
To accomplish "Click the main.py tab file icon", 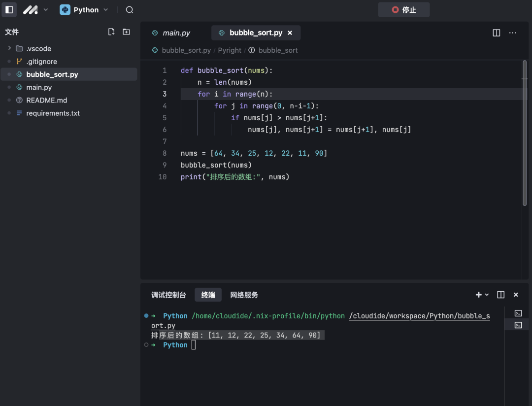I will click(155, 33).
